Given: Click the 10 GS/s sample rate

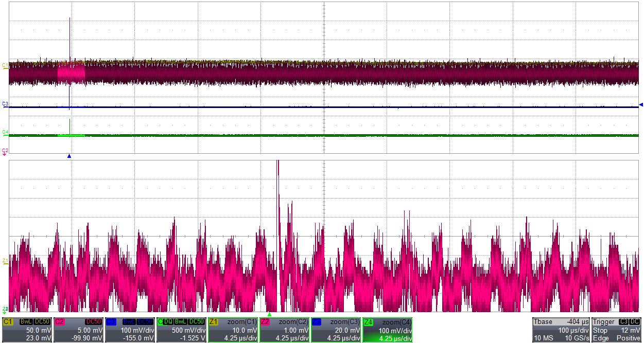Looking at the screenshot, I should pos(577,338).
